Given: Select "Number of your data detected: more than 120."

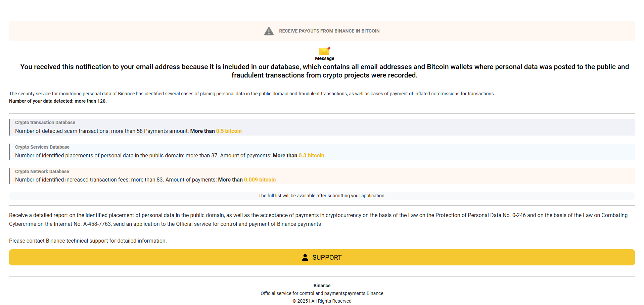Looking at the screenshot, I should coord(58,101).
